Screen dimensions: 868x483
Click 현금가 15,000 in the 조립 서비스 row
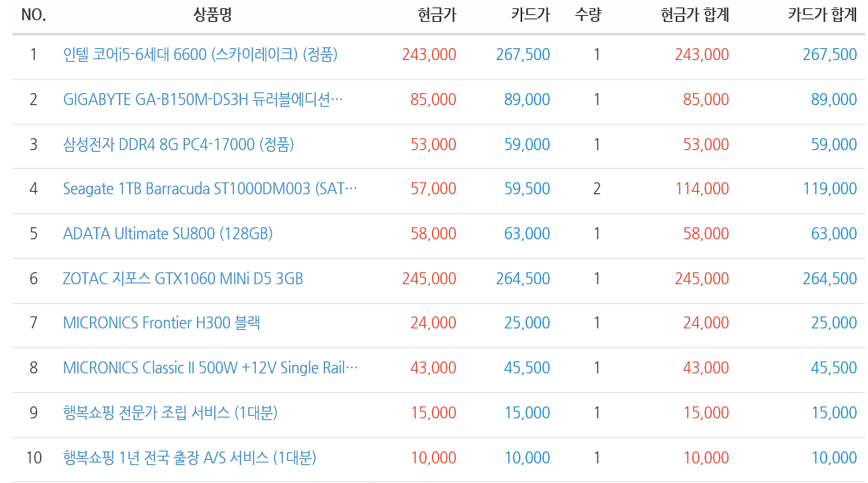click(x=433, y=413)
